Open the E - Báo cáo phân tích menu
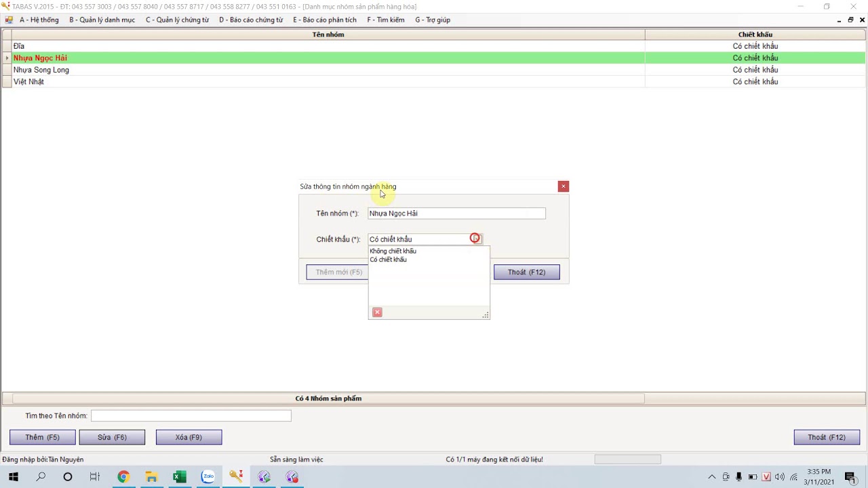The width and height of the screenshot is (868, 488). tap(325, 20)
